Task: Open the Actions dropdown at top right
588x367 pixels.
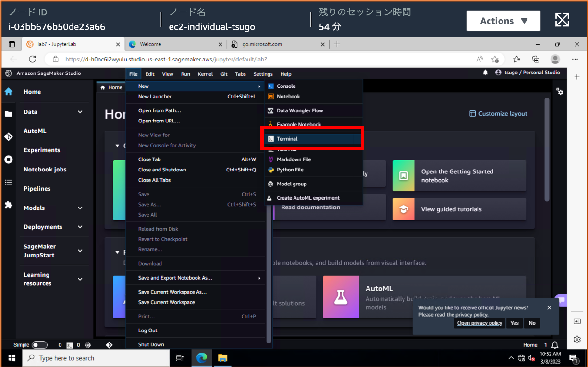Action: [503, 21]
